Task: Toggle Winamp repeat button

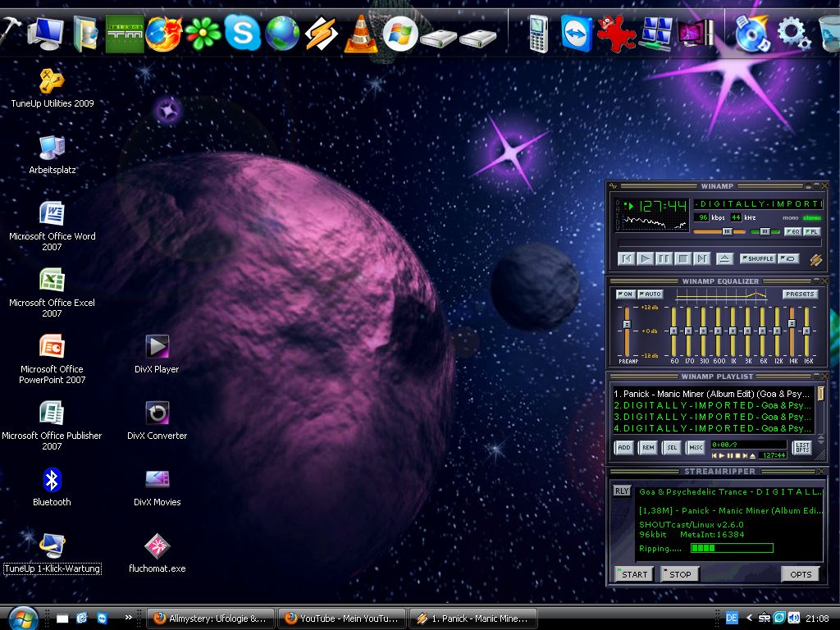Action: (x=788, y=258)
